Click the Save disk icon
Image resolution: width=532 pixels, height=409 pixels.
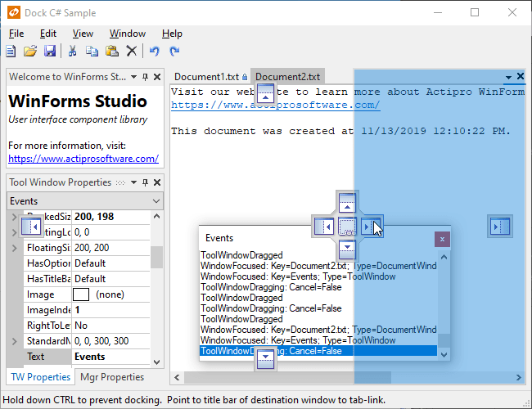tap(50, 52)
